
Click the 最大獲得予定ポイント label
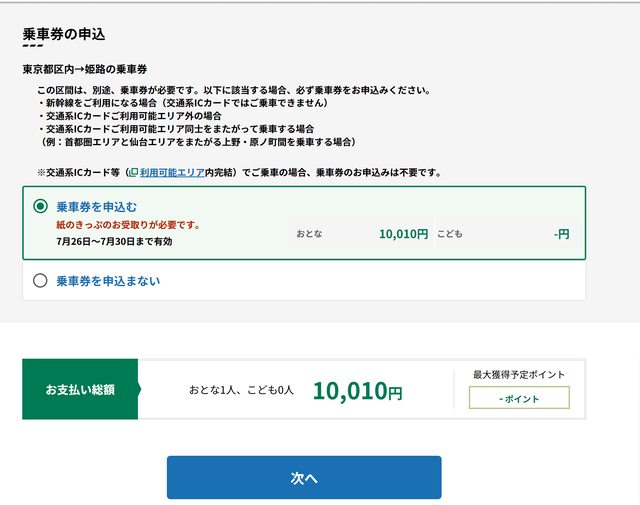click(x=518, y=375)
